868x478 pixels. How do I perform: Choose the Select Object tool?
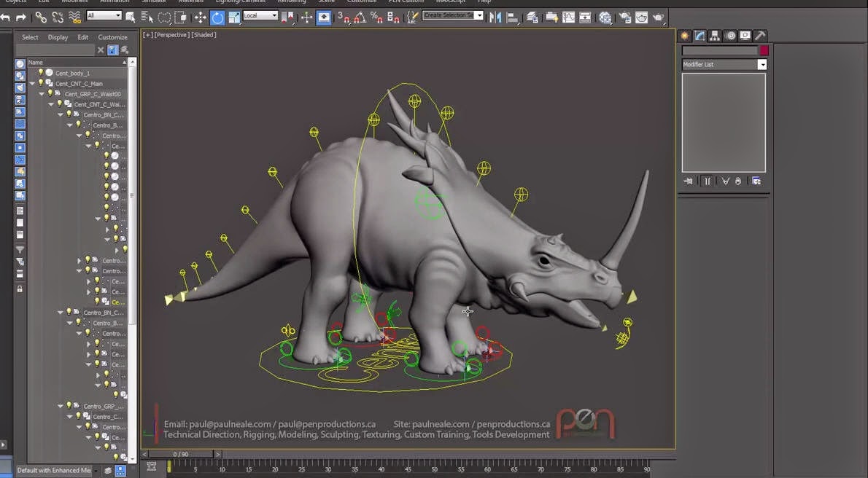[130, 17]
